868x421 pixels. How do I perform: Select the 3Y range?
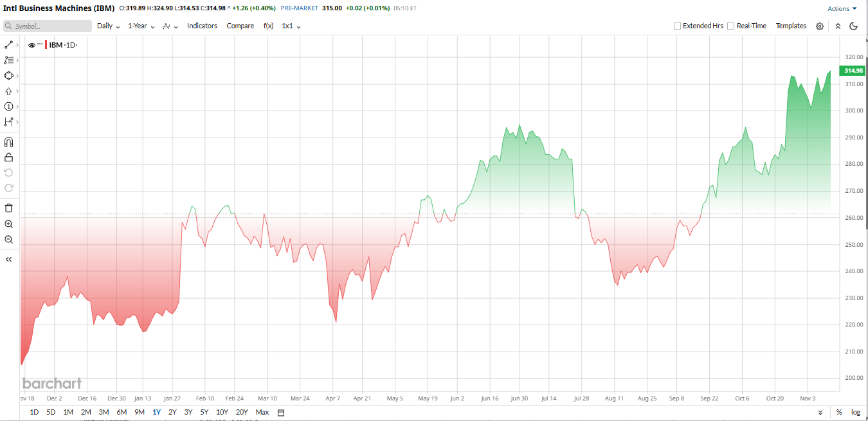[188, 413]
